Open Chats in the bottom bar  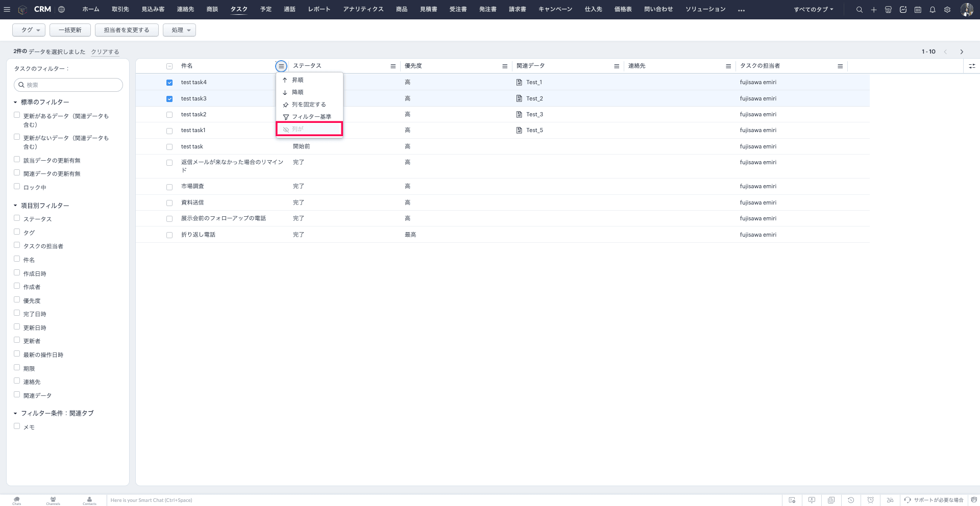(17, 500)
